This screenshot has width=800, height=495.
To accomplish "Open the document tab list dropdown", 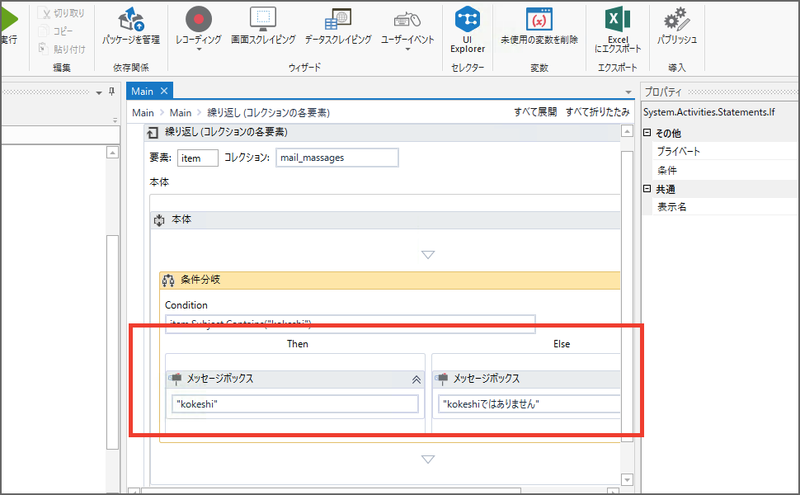I will point(629,92).
